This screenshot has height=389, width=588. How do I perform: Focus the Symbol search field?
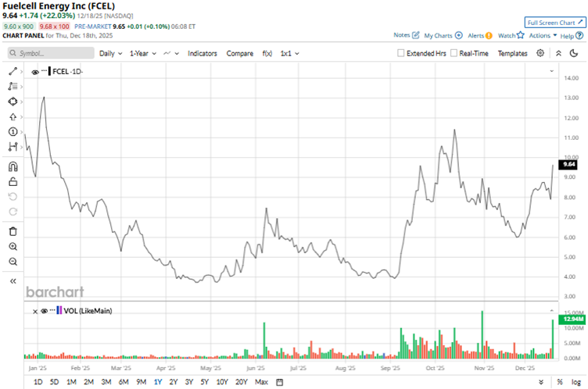(51, 53)
